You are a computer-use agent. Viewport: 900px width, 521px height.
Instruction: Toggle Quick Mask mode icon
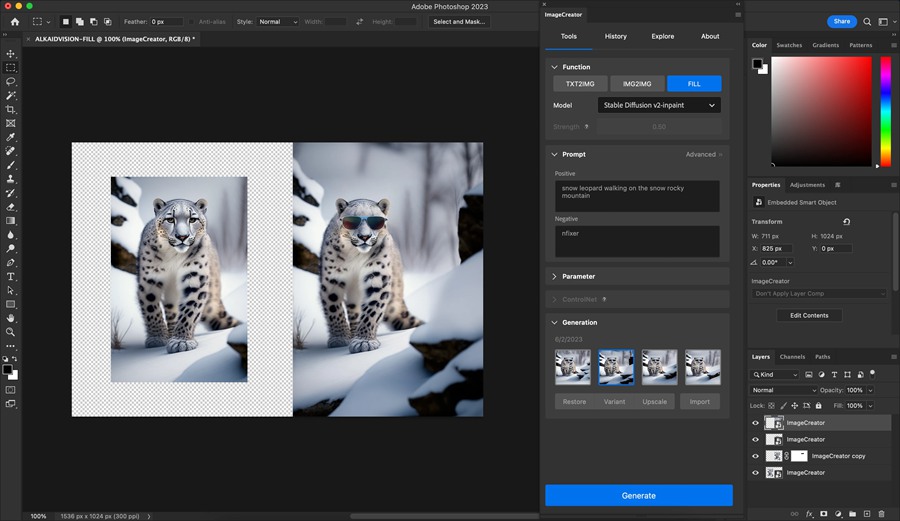[10, 390]
